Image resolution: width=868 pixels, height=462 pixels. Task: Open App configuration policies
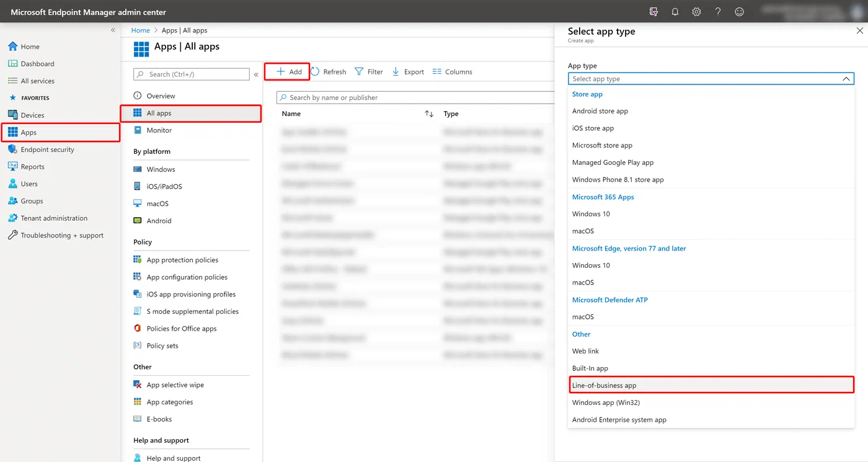coord(187,277)
